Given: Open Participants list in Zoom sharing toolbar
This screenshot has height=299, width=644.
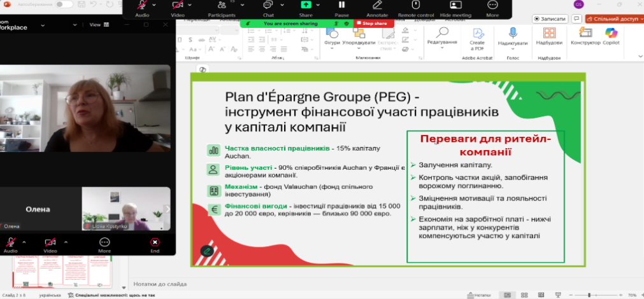Looking at the screenshot, I should coord(222,9).
